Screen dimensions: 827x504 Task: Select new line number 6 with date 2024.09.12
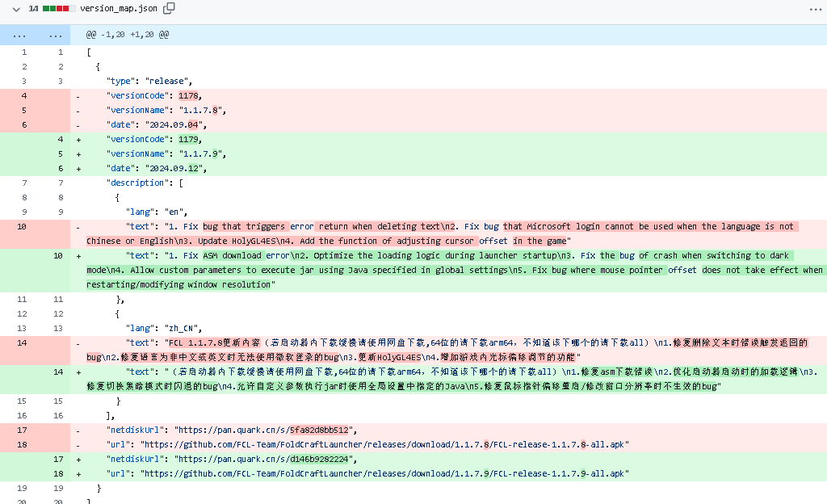(x=60, y=168)
